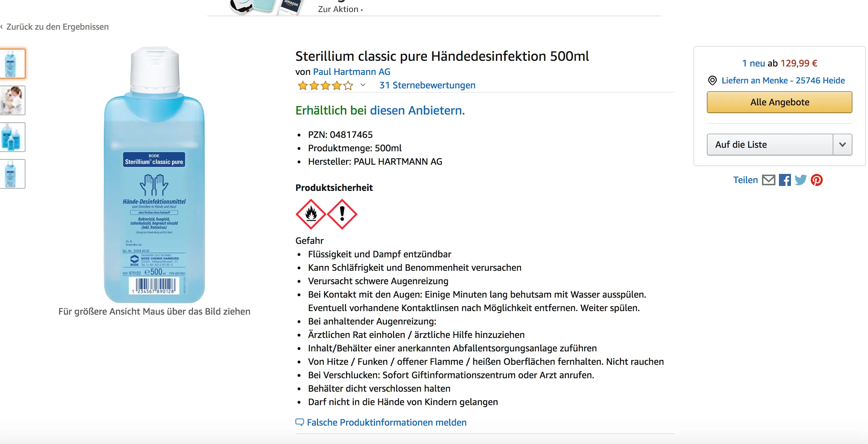Click the speech bubble report icon
Image resolution: width=868 pixels, height=444 pixels.
[299, 422]
